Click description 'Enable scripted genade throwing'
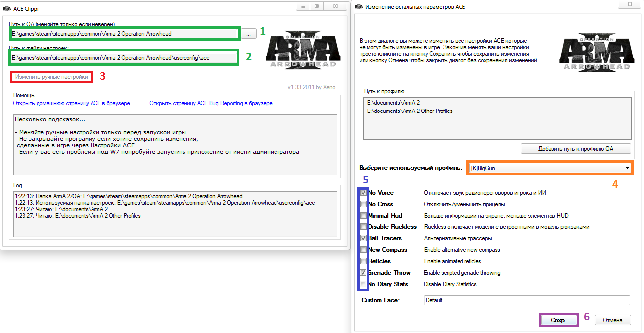 [x=462, y=273]
